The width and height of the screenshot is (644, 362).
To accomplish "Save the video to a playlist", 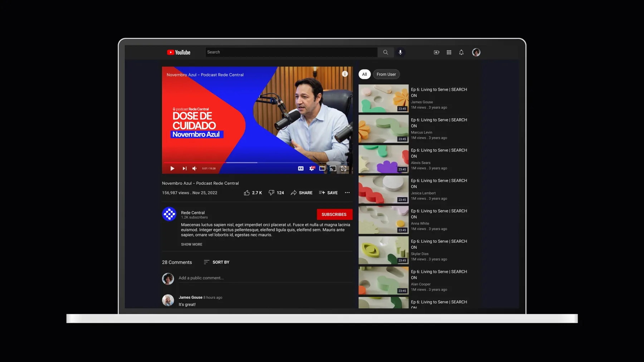I will point(328,193).
